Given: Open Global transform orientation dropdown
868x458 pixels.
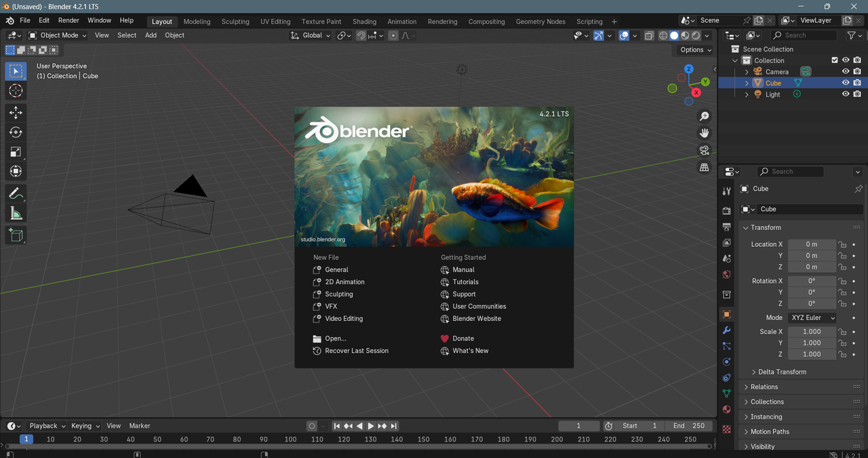Looking at the screenshot, I should 311,35.
